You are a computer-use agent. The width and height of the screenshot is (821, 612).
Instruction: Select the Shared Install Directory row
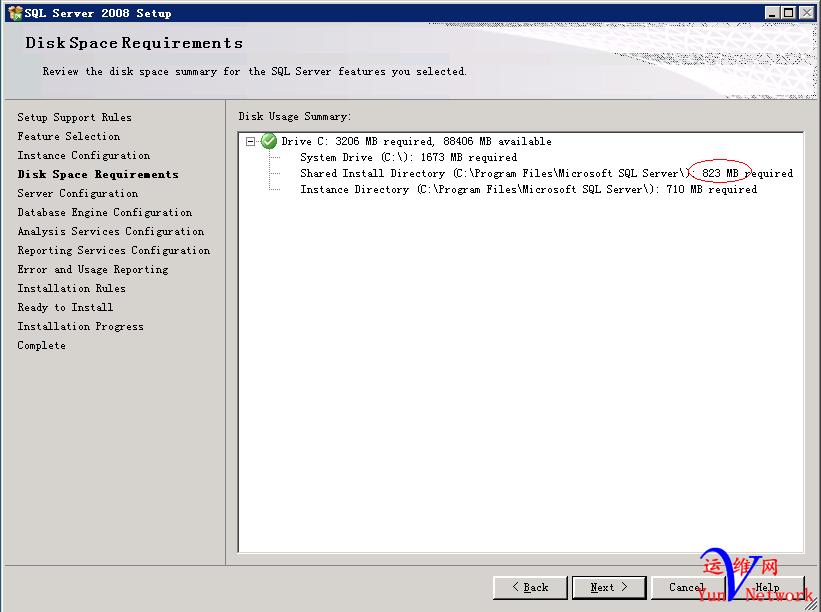coord(547,173)
